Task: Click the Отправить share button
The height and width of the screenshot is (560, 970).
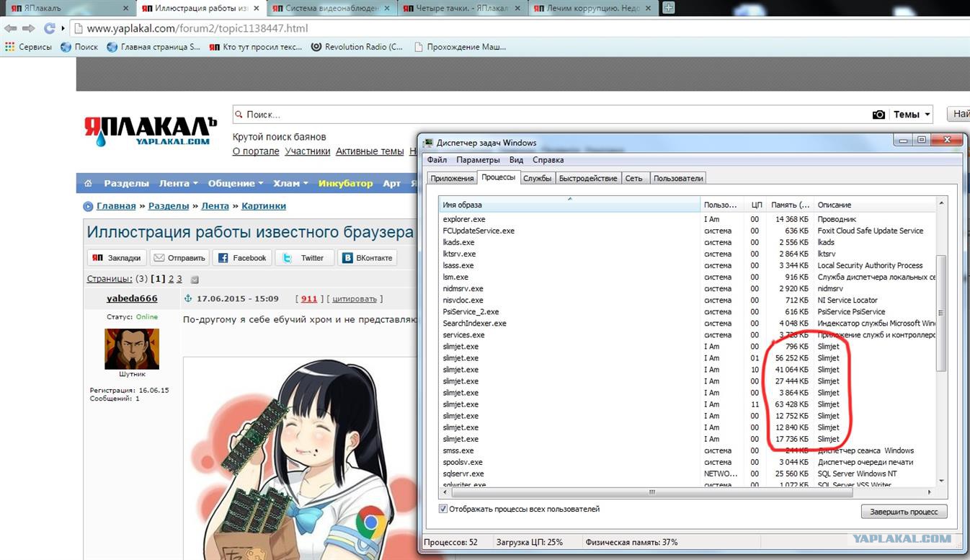Action: pos(179,257)
